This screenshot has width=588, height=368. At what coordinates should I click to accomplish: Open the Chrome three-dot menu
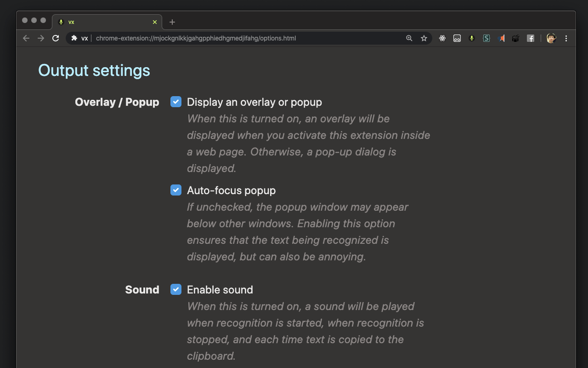566,38
